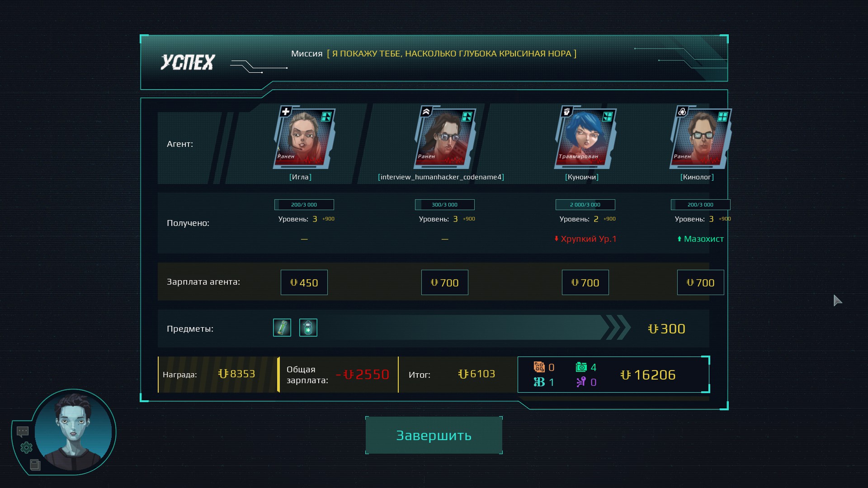Select the medkit bottle item icon
The image size is (868, 488).
tap(308, 328)
